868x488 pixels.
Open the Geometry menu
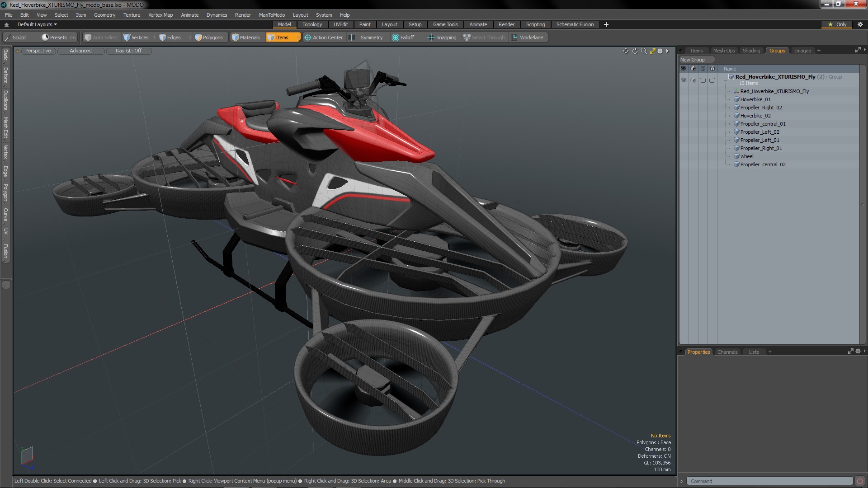[x=104, y=15]
